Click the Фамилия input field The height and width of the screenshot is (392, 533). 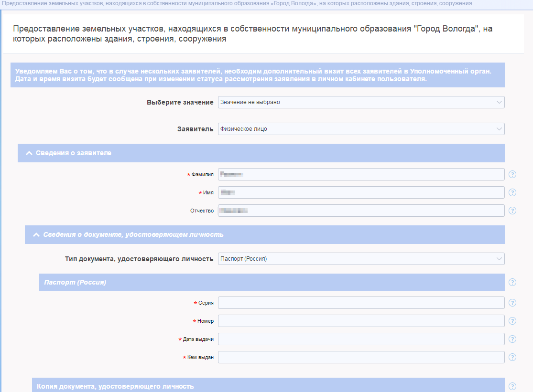coord(361,174)
